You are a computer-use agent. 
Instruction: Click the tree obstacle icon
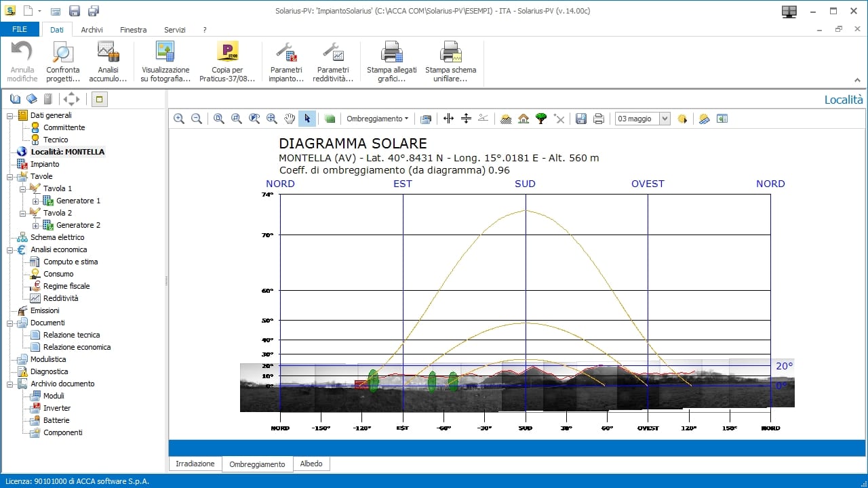click(x=541, y=119)
